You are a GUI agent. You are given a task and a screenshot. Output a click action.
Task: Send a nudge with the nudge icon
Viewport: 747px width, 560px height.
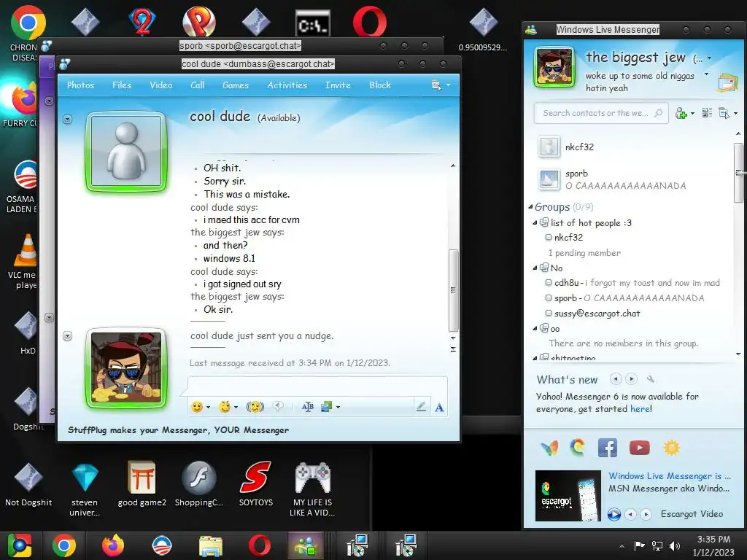[x=255, y=407]
